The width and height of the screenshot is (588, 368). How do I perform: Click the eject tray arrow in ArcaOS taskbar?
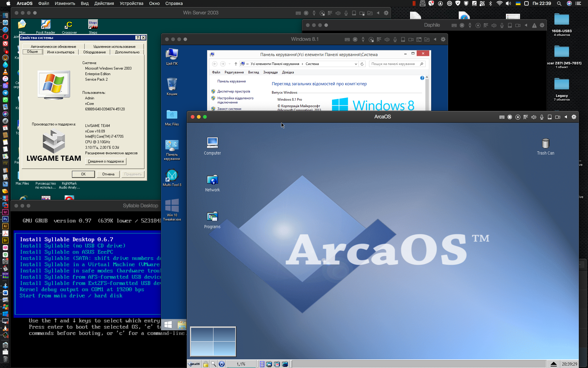tap(553, 364)
